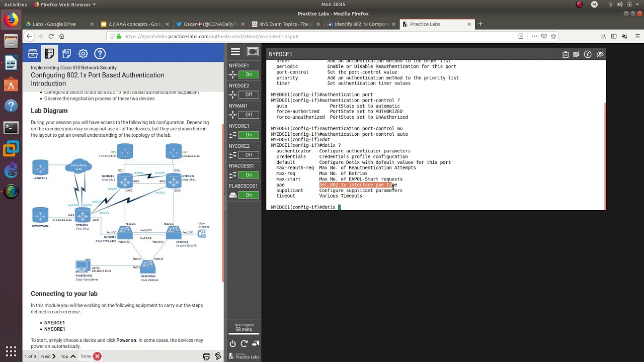Screen dimensions: 644x362
Task: Select PLABCSCO01 device label in device list
Action: coord(243,186)
